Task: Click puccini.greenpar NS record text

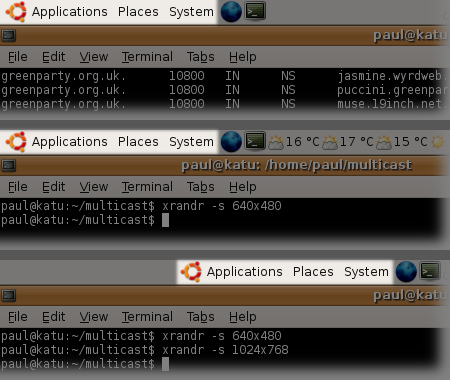Action: (392, 90)
